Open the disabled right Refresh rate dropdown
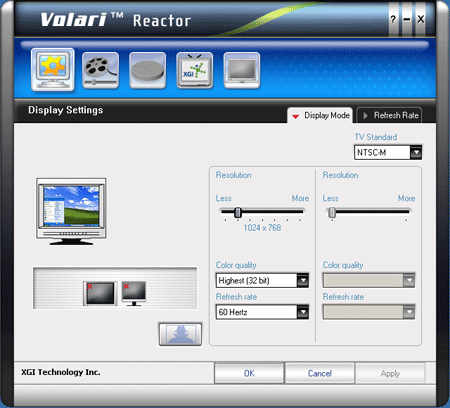Viewport: 450px width, 408px height. [369, 312]
